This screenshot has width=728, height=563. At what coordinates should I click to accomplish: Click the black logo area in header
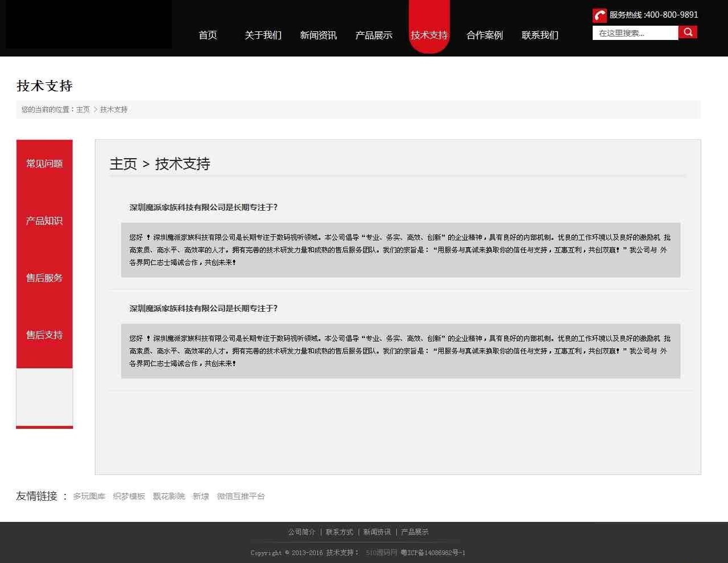click(x=89, y=24)
